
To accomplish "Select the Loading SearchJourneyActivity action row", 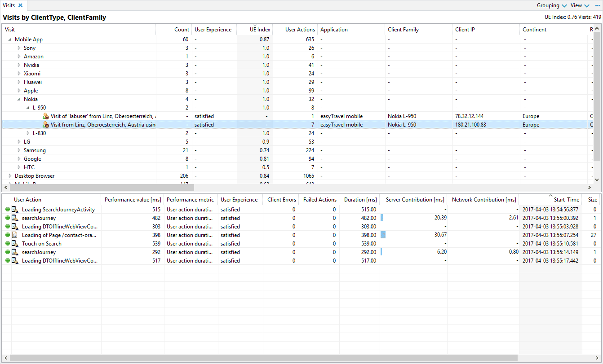I will [x=301, y=210].
